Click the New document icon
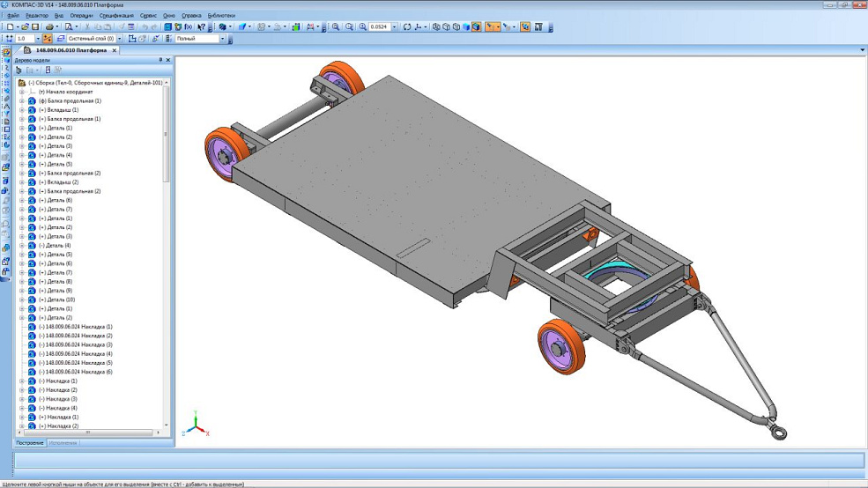The height and width of the screenshot is (488, 868). (9, 27)
